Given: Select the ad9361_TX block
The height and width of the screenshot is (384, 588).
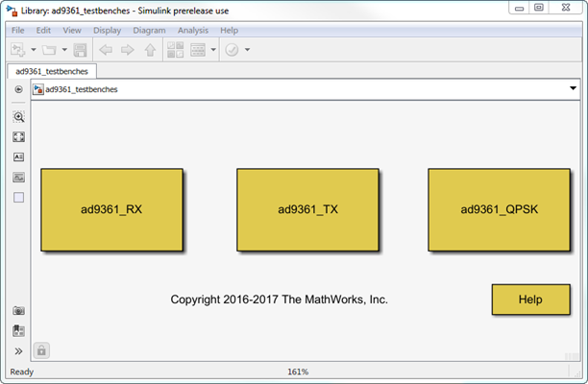Looking at the screenshot, I should tap(307, 210).
